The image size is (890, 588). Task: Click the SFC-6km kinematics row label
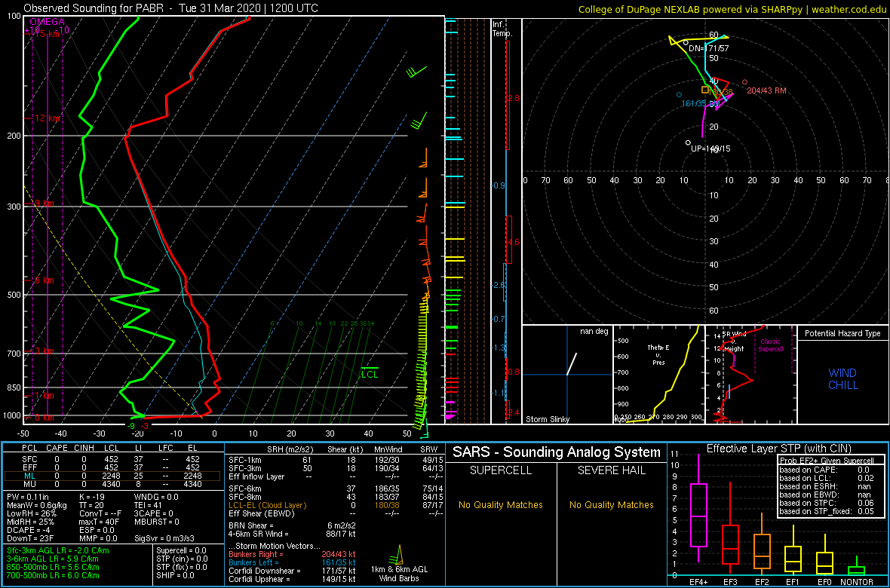(x=245, y=489)
